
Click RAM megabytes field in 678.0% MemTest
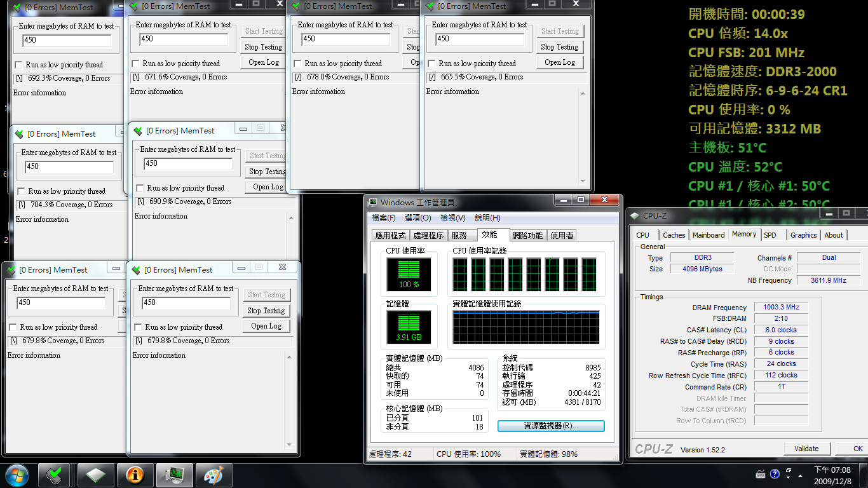pos(346,39)
